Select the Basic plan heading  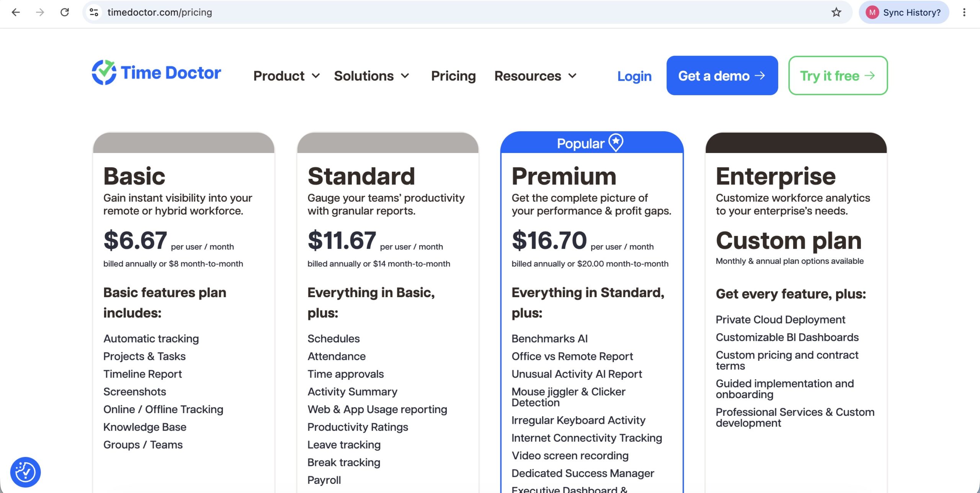134,176
